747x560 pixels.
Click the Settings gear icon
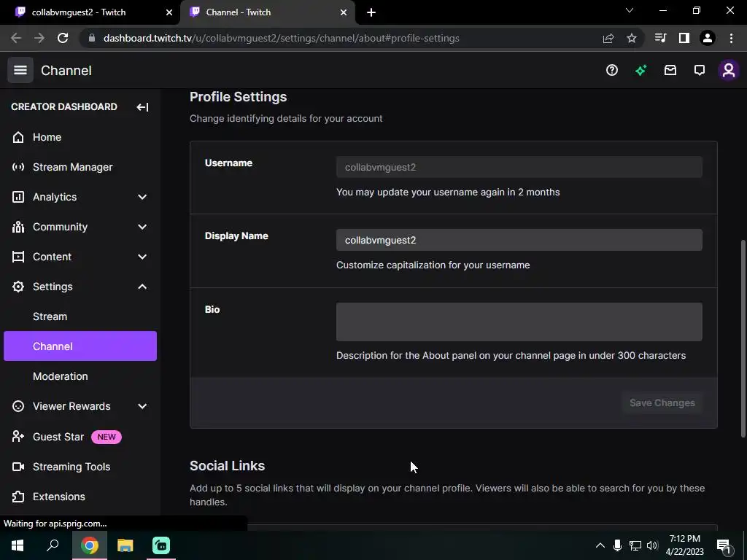coord(18,287)
